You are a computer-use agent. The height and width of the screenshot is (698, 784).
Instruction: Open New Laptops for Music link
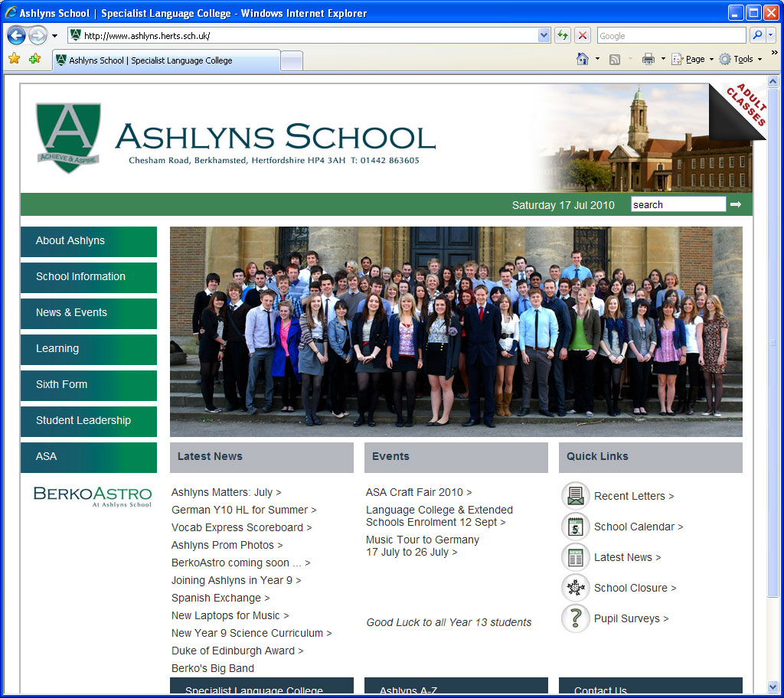230,615
